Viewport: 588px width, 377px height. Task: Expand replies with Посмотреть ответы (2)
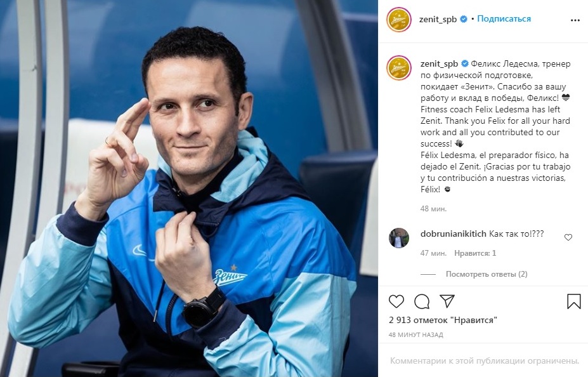[487, 274]
